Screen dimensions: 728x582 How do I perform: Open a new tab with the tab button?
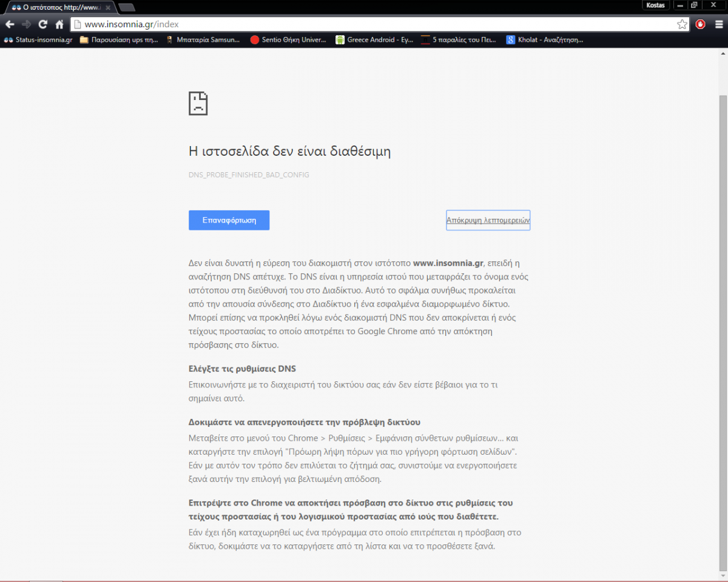[127, 7]
